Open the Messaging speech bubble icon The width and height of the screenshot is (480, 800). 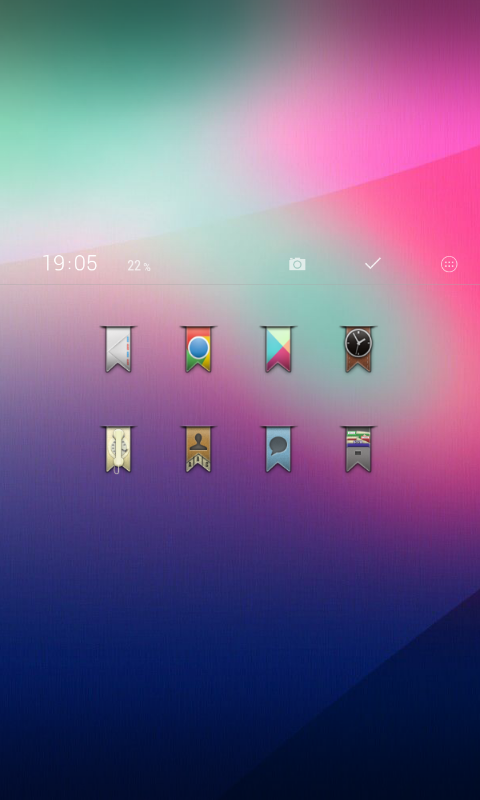click(x=278, y=449)
